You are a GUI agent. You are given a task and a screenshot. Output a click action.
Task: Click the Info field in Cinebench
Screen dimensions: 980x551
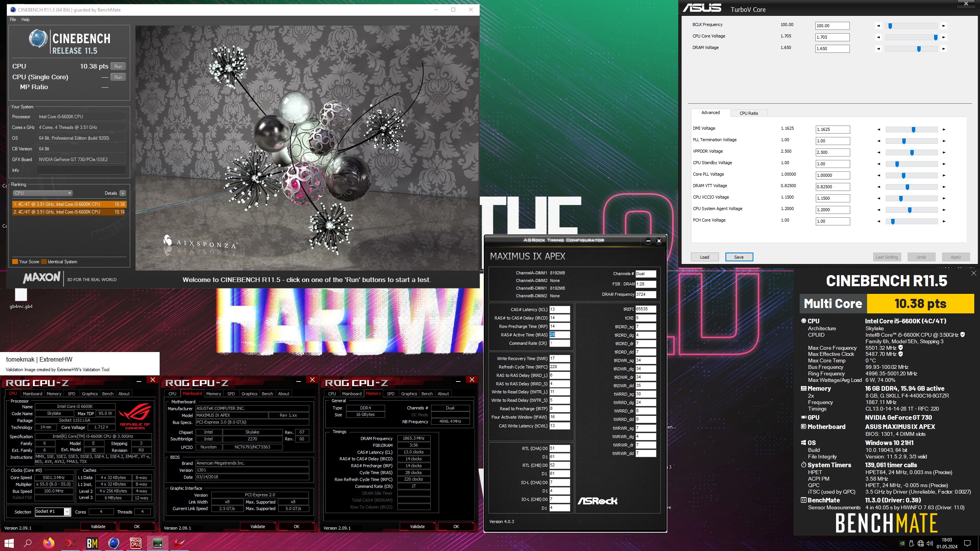point(82,170)
